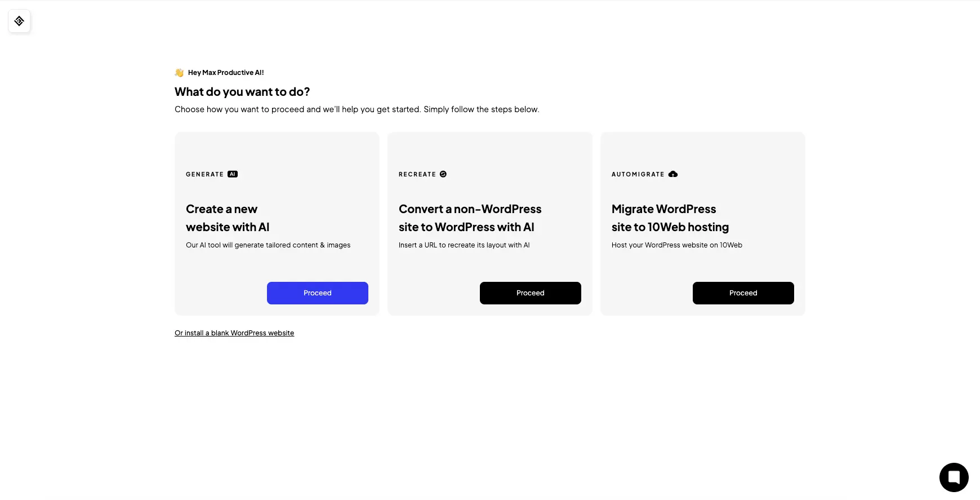
Task: Click the 10Web logo icon
Action: click(19, 21)
